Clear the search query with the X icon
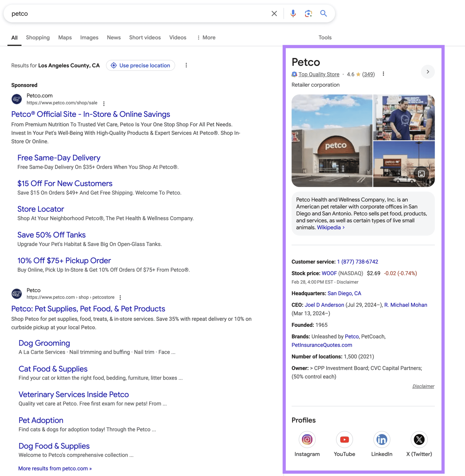Screen dimensions: 465x476 (x=274, y=14)
